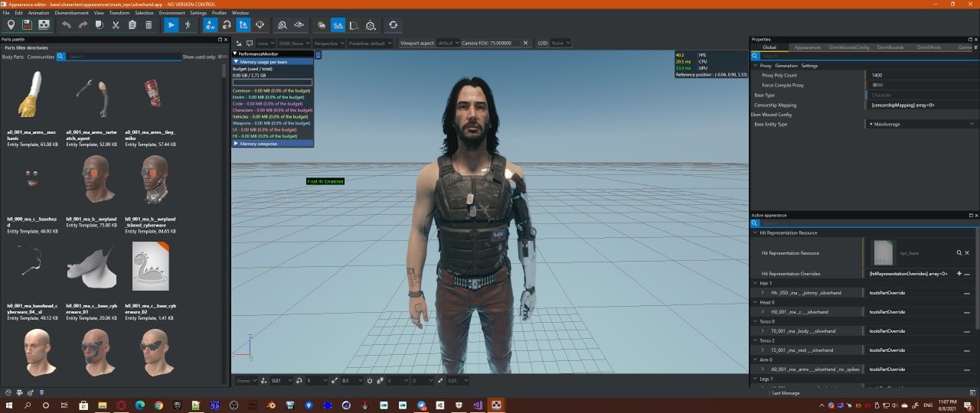
Task: Open the Base Entity Type ManAverage dropdown
Action: [923, 124]
